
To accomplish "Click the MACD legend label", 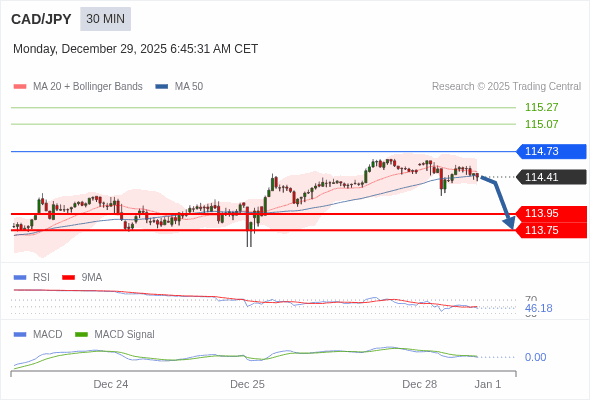I will click(x=48, y=335).
